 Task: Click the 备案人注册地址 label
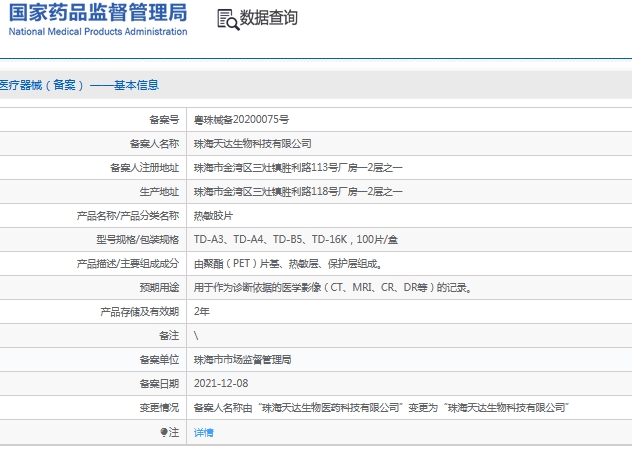click(144, 167)
